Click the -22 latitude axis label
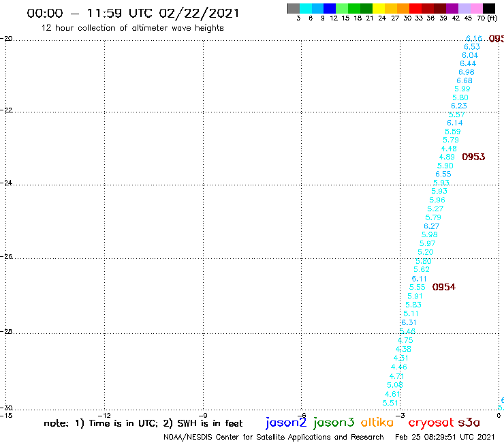This screenshot has width=504, height=443. [x=6, y=110]
